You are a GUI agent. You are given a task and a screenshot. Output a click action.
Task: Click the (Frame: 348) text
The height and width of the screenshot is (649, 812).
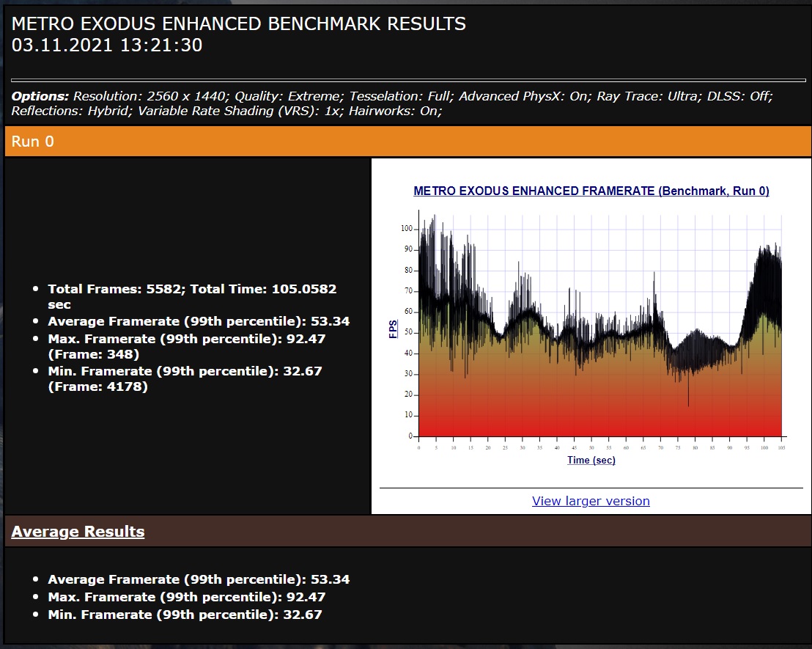point(94,354)
